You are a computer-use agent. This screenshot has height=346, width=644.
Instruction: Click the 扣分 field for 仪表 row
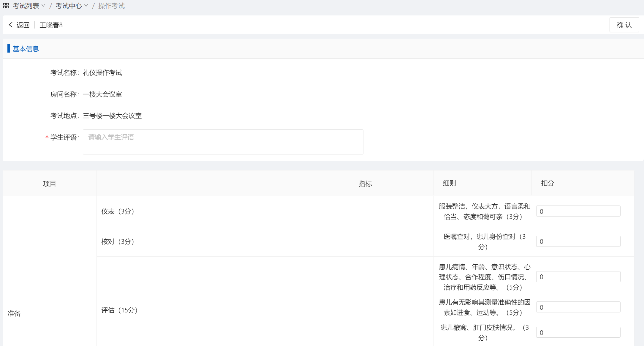578,211
